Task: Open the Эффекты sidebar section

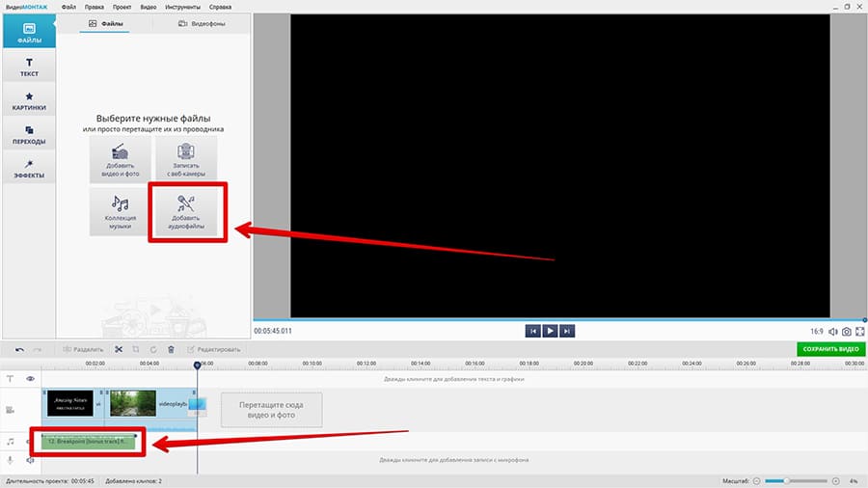Action: coord(29,168)
